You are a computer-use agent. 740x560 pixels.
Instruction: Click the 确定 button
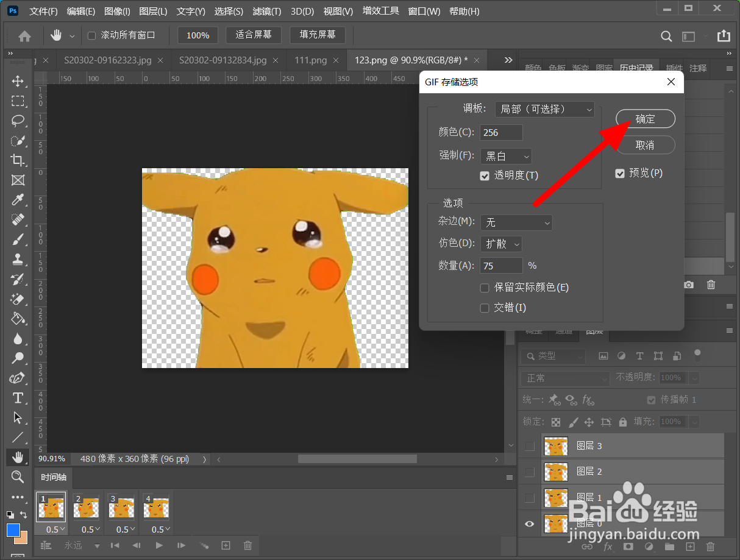pyautogui.click(x=646, y=119)
